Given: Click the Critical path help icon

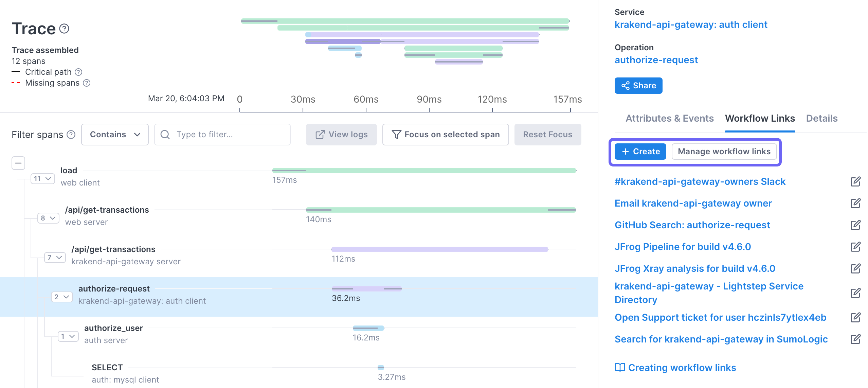Looking at the screenshot, I should (x=78, y=72).
